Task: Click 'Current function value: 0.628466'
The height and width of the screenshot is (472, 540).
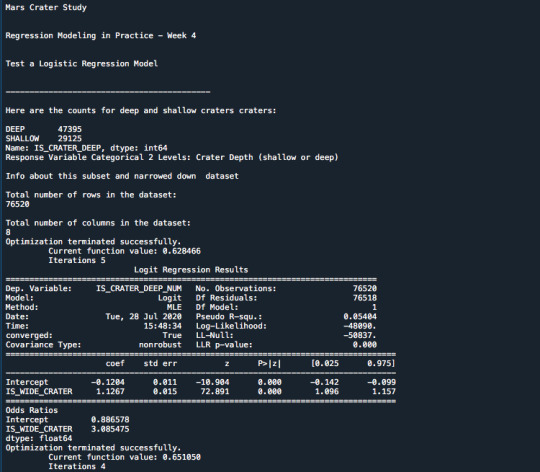Action: click(x=124, y=251)
